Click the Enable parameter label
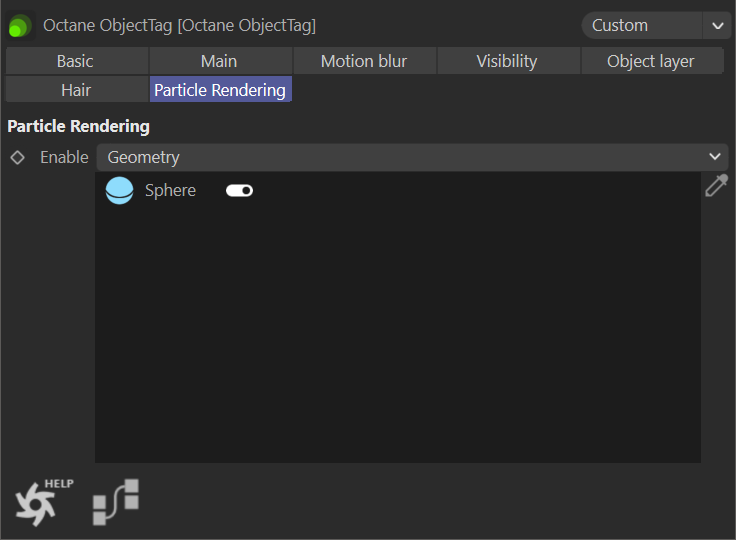 [64, 157]
